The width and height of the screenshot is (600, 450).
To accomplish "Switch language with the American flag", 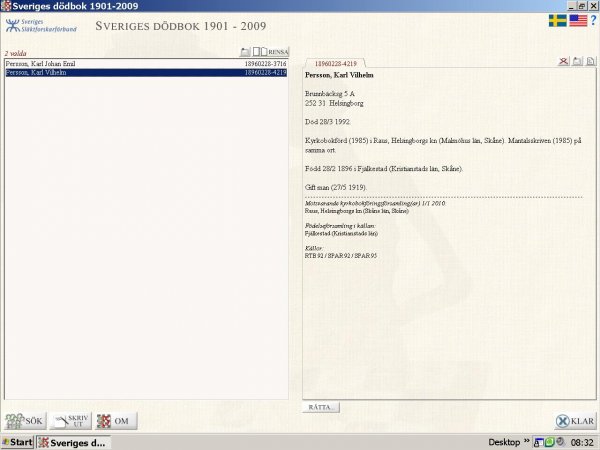I will [578, 20].
